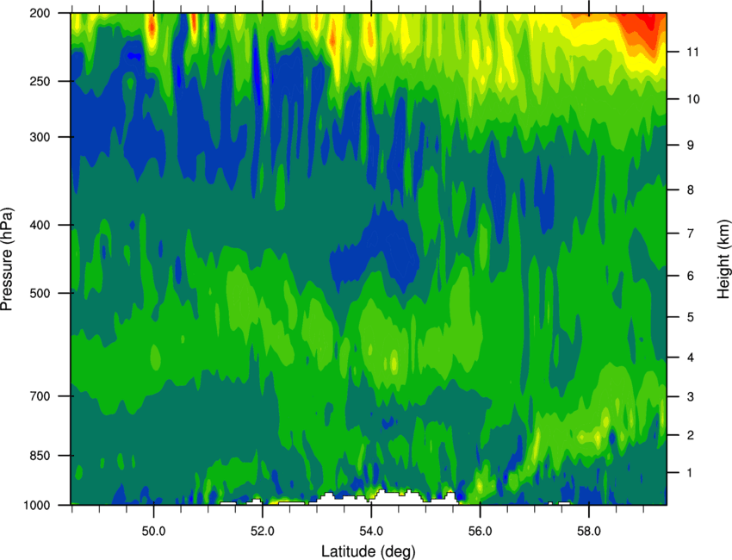This screenshot has height=560, width=732.
Task: Click the 700 pressure tick label
Action: point(40,396)
